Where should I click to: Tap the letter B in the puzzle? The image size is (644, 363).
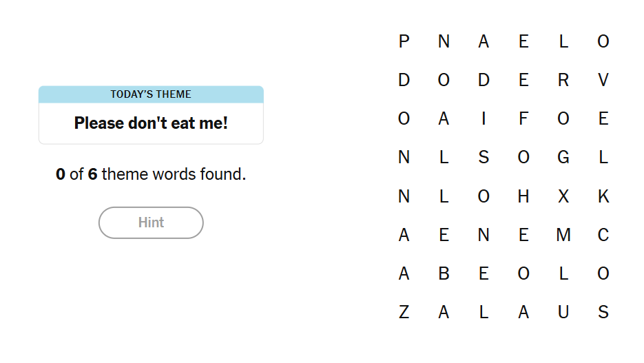tap(444, 274)
